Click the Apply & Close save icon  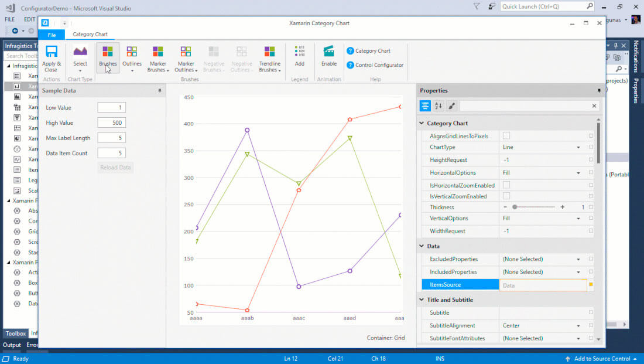click(52, 52)
